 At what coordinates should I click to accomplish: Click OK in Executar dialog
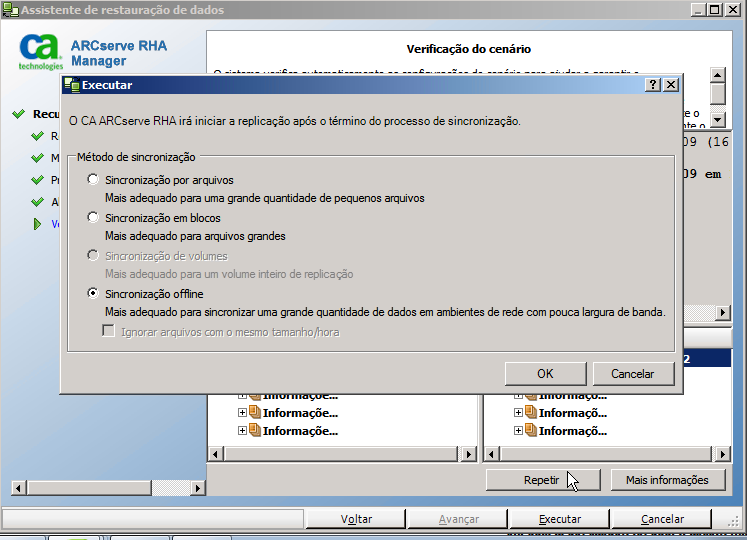(545, 374)
